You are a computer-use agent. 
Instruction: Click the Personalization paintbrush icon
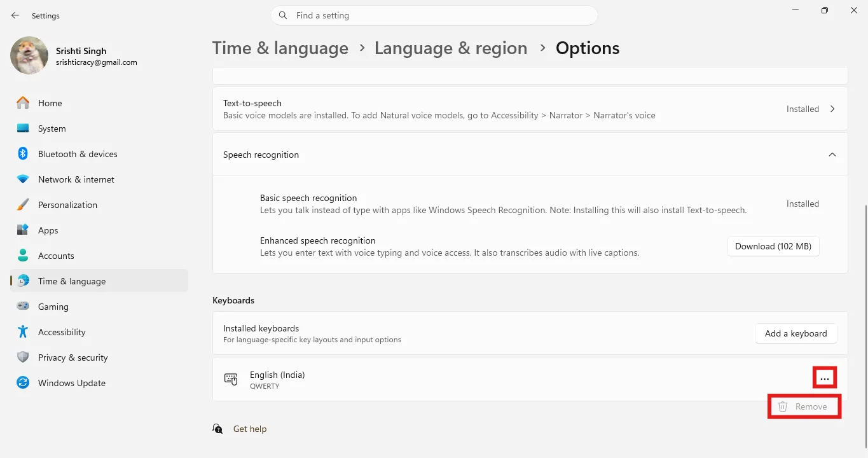coord(23,205)
